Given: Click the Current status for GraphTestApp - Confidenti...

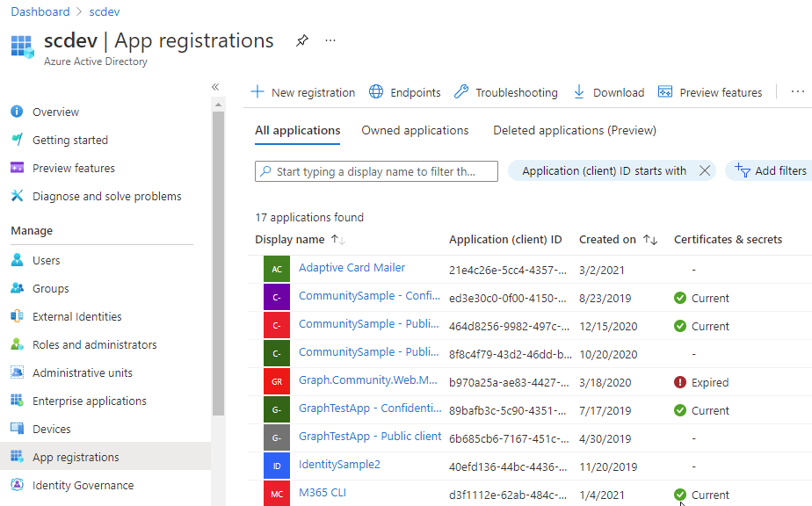Looking at the screenshot, I should pyautogui.click(x=701, y=410).
